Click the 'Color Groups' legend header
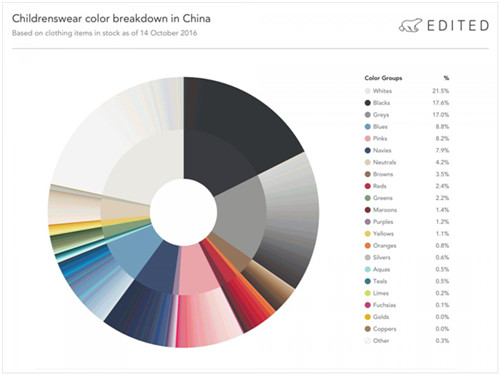The width and height of the screenshot is (500, 375). (383, 78)
